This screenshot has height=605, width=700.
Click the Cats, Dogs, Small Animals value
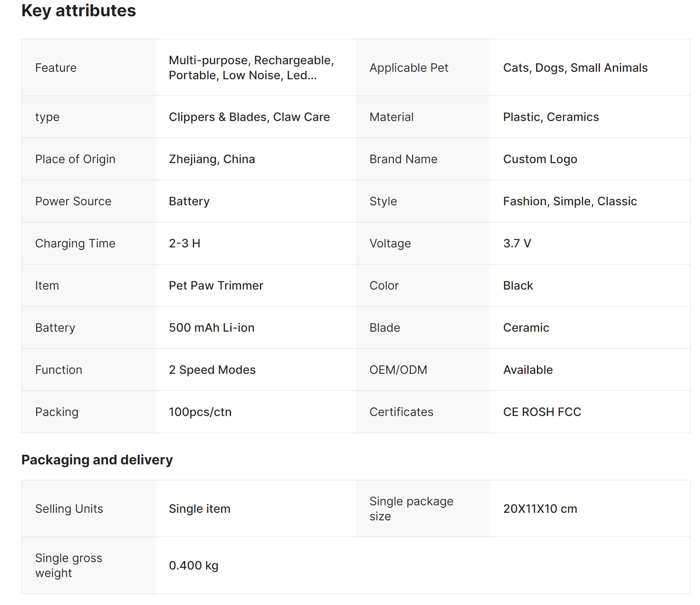pos(575,68)
